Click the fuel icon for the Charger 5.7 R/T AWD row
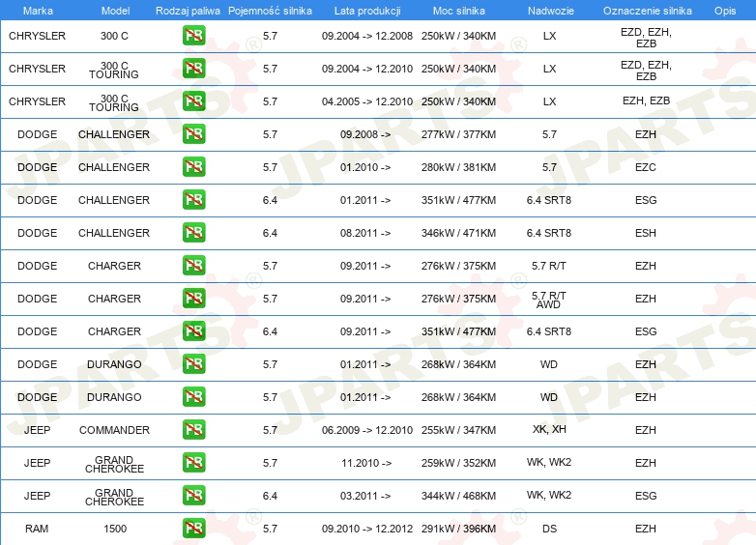 (x=193, y=299)
